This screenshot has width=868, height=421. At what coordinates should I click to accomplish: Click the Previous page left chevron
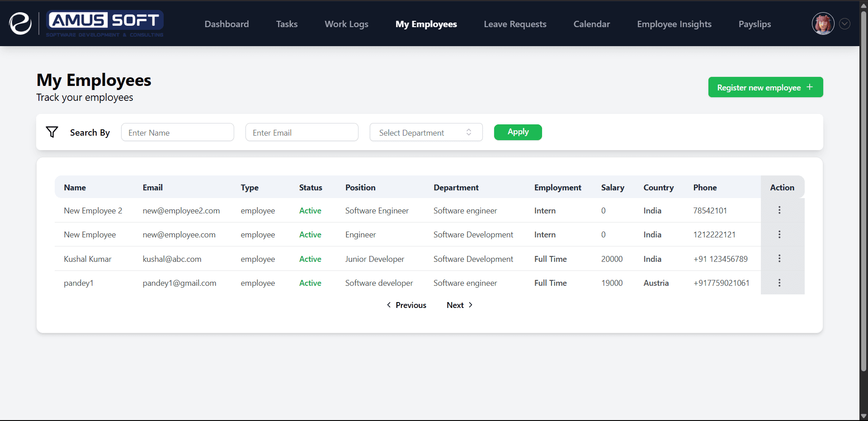389,305
